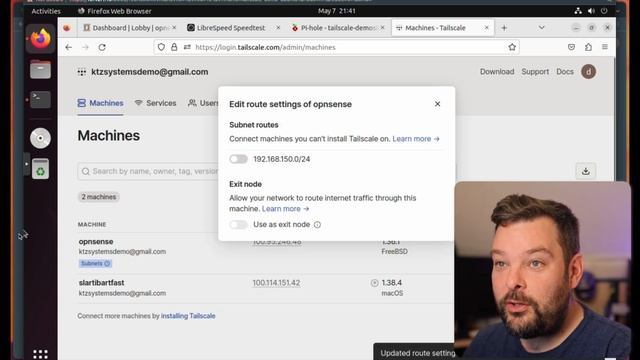Enable the Use as exit node switch
This screenshot has width=640, height=360.
tap(238, 224)
